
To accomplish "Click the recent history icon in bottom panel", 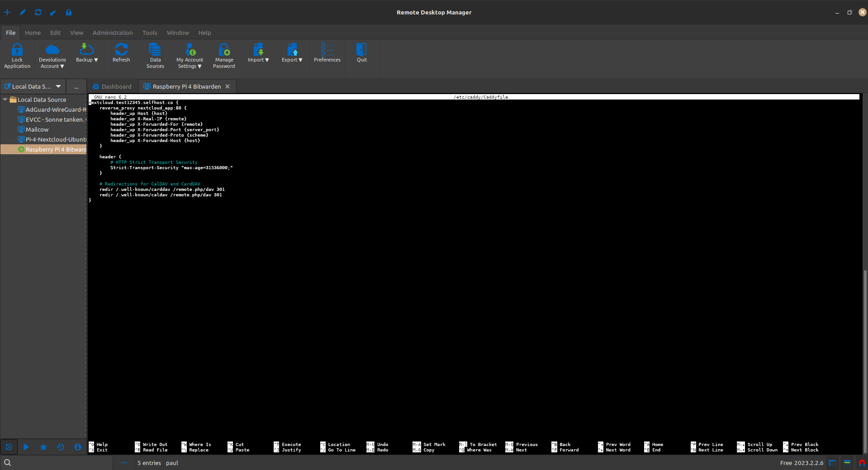I will tap(61, 447).
